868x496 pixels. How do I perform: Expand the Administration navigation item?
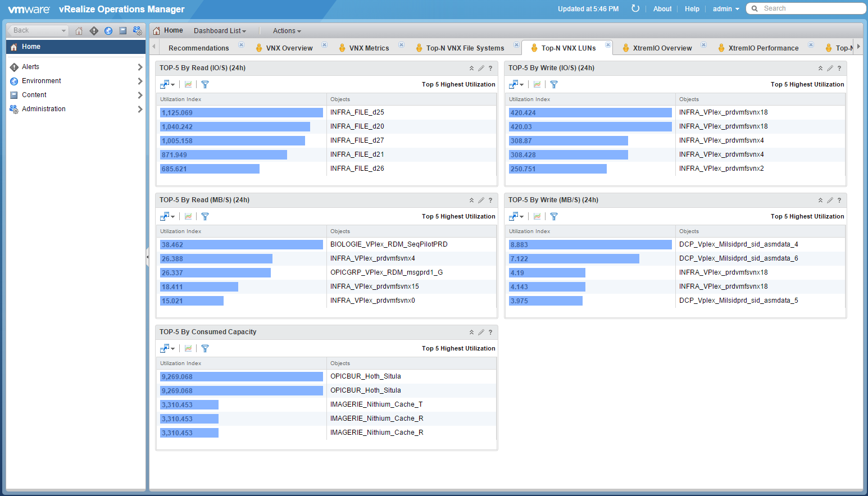[x=140, y=109]
